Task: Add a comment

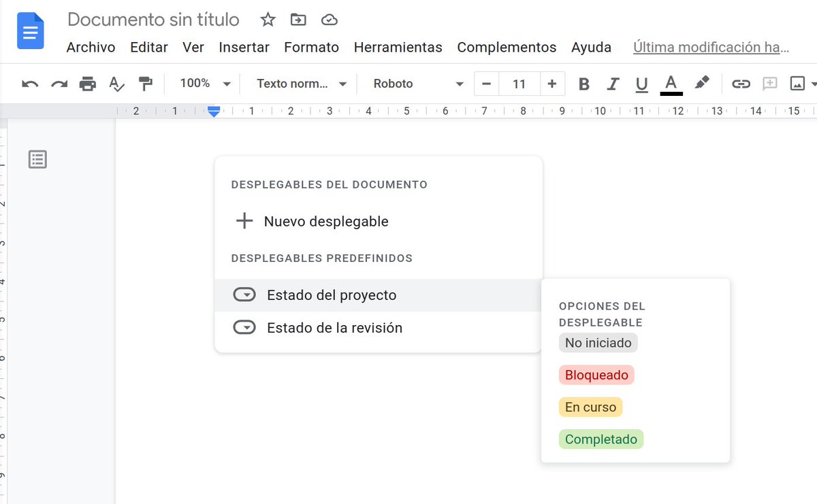Action: click(769, 84)
